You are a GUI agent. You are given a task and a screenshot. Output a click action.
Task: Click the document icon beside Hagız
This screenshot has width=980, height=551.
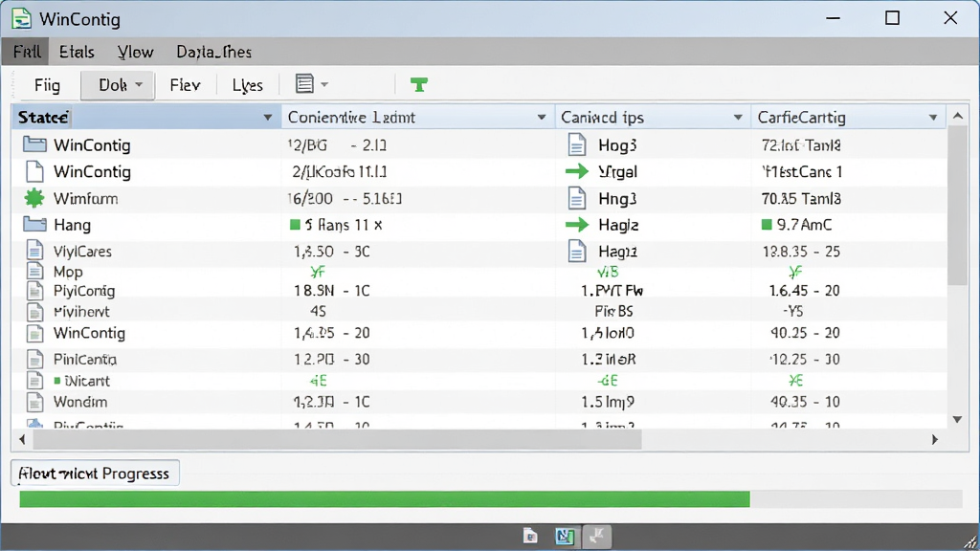(x=577, y=252)
